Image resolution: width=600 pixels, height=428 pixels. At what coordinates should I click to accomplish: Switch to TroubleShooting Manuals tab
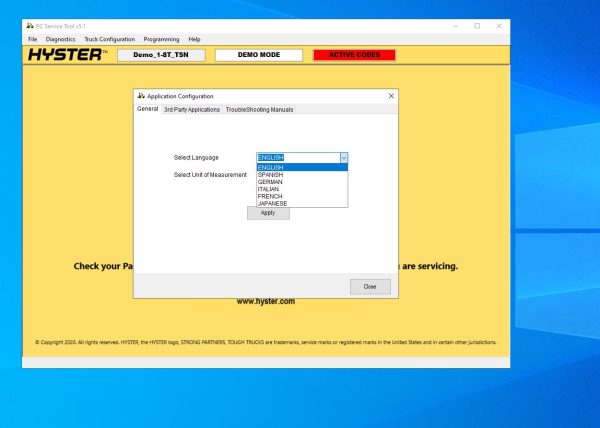coord(259,110)
